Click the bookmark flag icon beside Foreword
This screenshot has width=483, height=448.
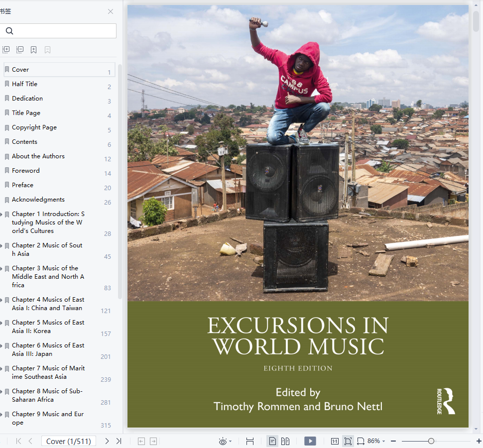(x=7, y=171)
